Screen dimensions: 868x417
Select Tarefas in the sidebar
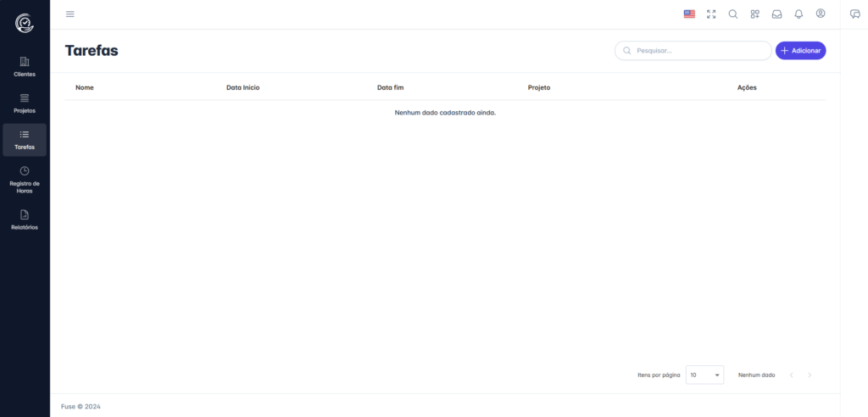25,140
